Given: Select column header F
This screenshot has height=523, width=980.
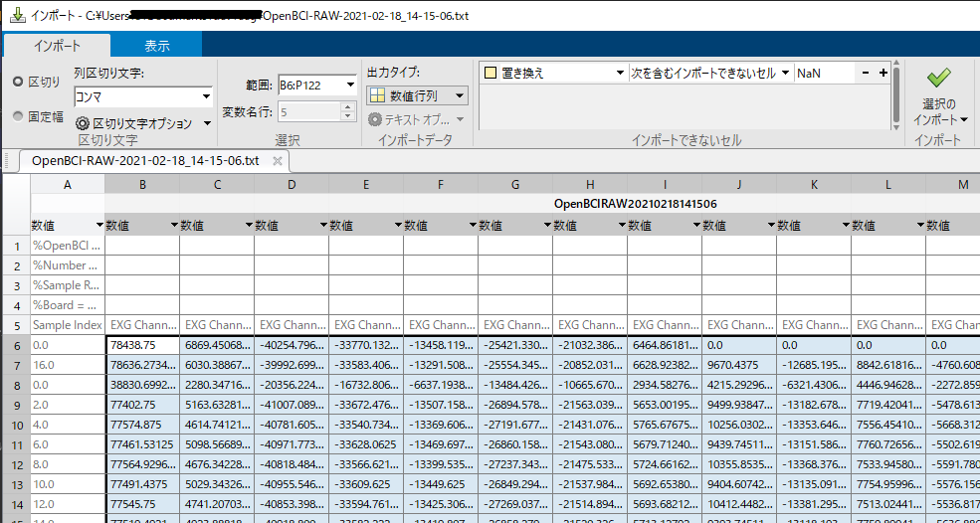Looking at the screenshot, I should coord(441,184).
